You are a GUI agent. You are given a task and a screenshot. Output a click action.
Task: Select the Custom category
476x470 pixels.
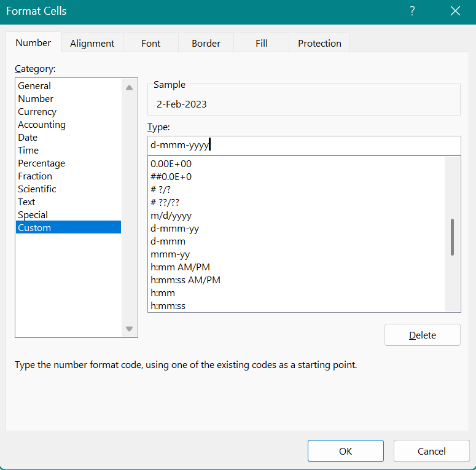point(68,227)
